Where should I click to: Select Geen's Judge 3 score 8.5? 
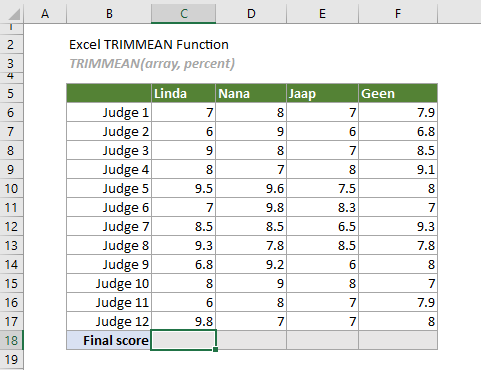click(398, 150)
